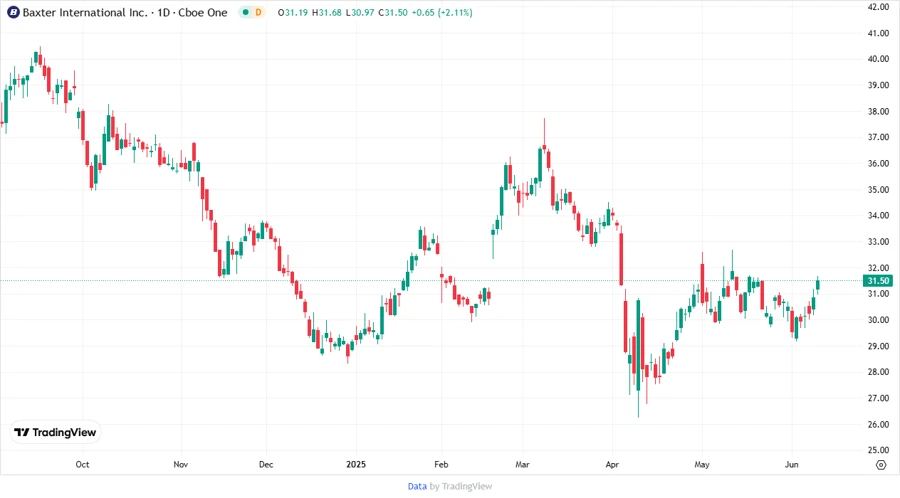Click the Nov label on time axis
Viewport: 900px width, 498px height.
180,464
